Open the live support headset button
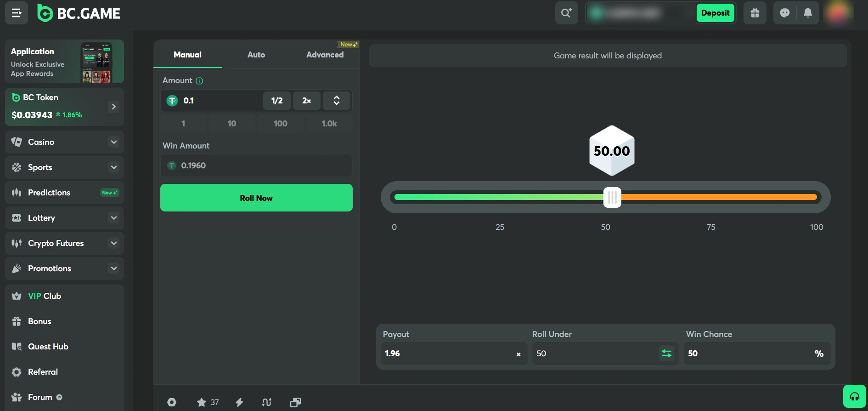 tap(855, 396)
